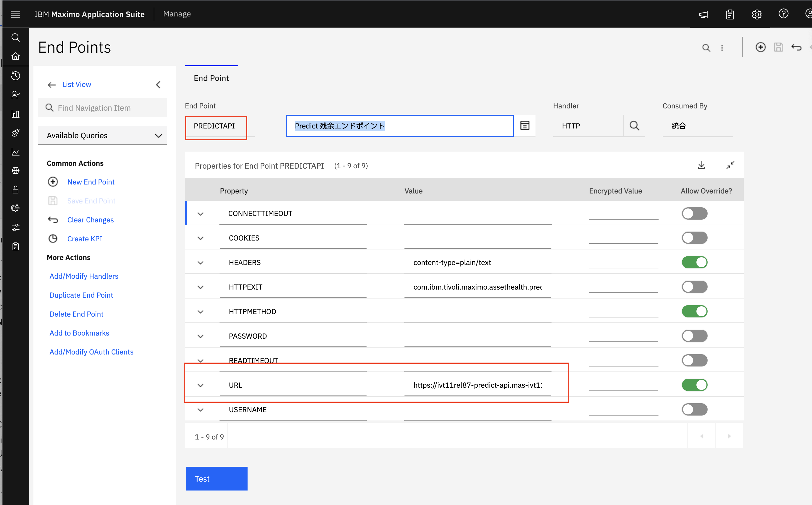Image resolution: width=812 pixels, height=505 pixels.
Task: Click the Clear Changes undo toolbar icon
Action: [x=796, y=47]
